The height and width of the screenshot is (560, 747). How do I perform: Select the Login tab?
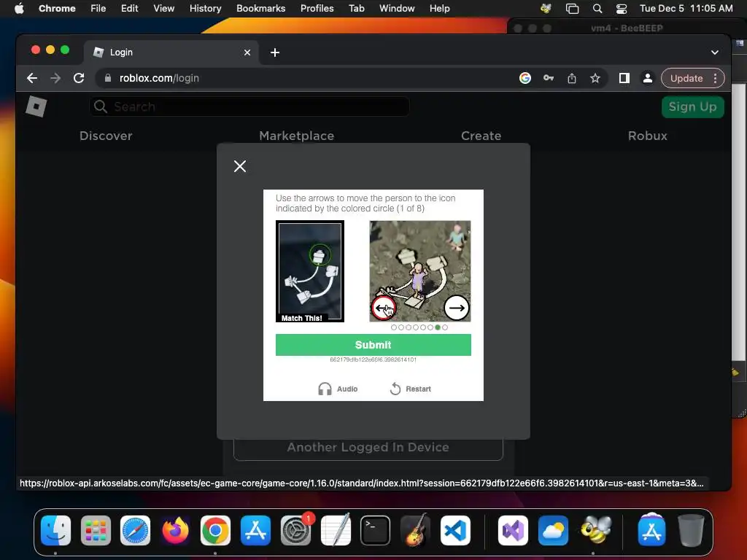(x=171, y=52)
